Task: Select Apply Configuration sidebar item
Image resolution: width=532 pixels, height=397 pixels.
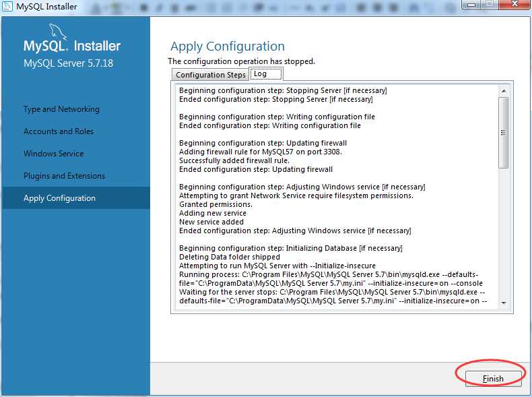Action: [x=76, y=198]
